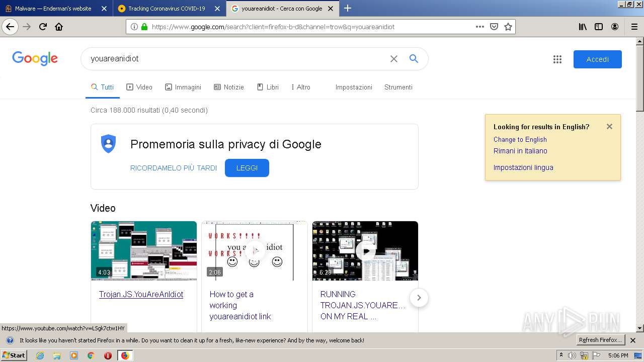Open Internet Explorer from taskbar
This screenshot has width=644, height=362.
click(40, 355)
